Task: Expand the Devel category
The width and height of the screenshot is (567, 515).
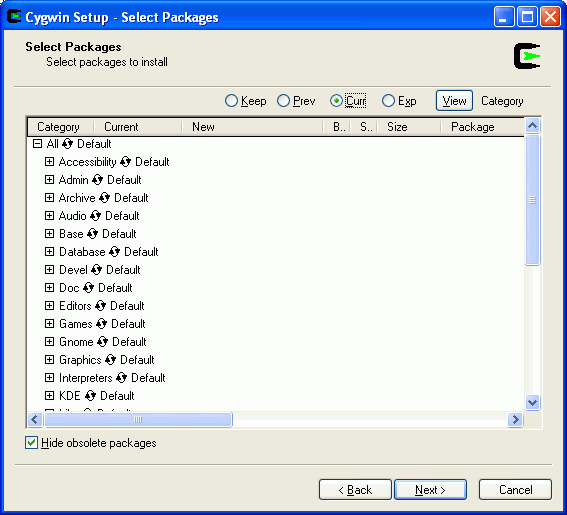Action: pos(49,269)
